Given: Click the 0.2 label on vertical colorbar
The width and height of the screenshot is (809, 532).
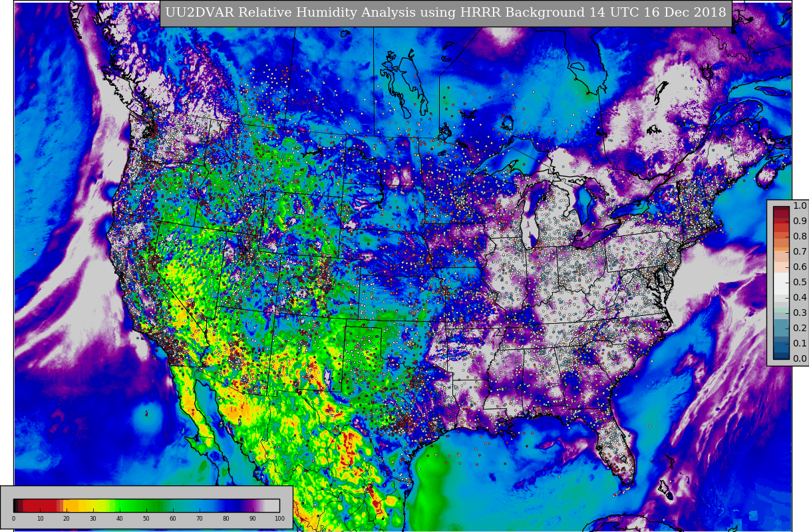Looking at the screenshot, I should coord(800,328).
